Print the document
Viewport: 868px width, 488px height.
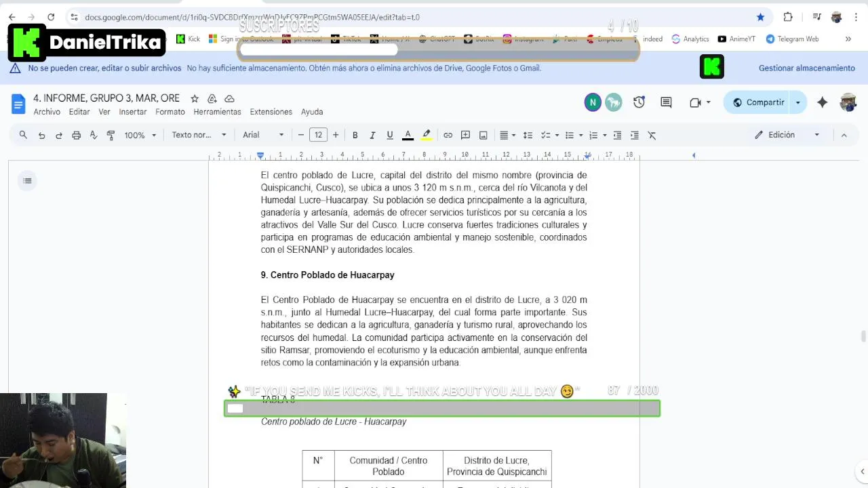point(77,135)
